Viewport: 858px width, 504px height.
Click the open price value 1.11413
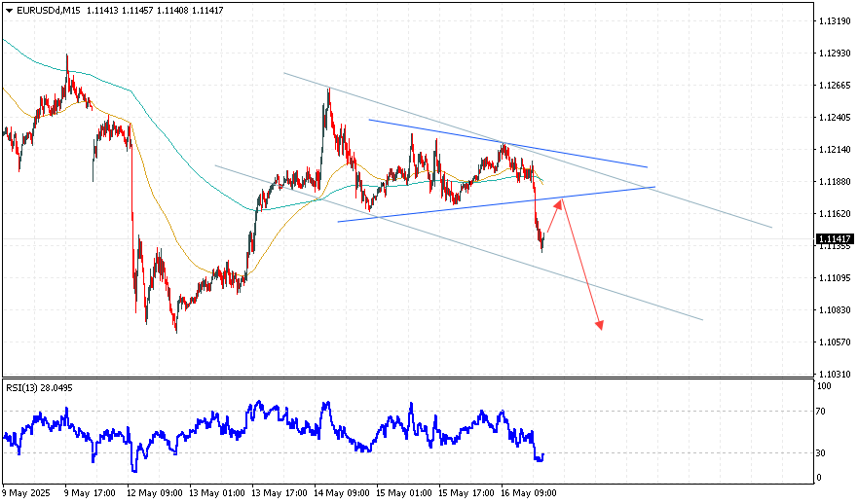(x=102, y=10)
